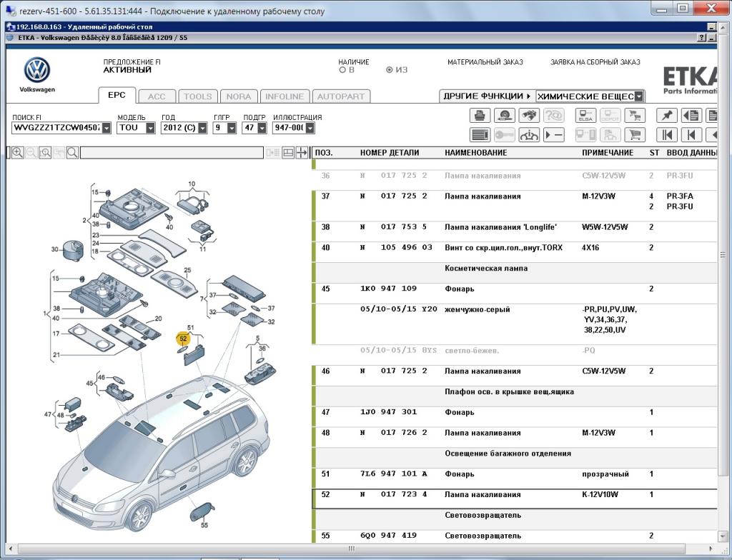Select part row 40 'N 105 496 03'
Viewport: 732px width, 560px height.
(x=515, y=252)
